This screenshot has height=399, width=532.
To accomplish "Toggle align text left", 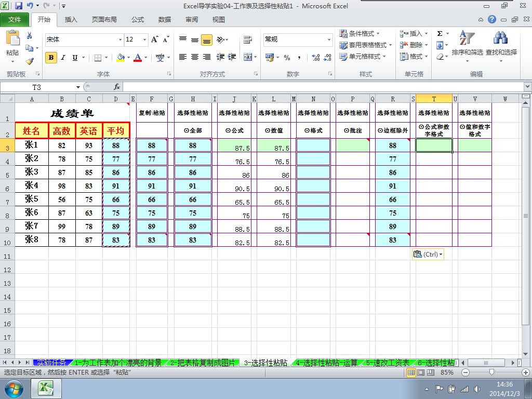I will [183, 57].
